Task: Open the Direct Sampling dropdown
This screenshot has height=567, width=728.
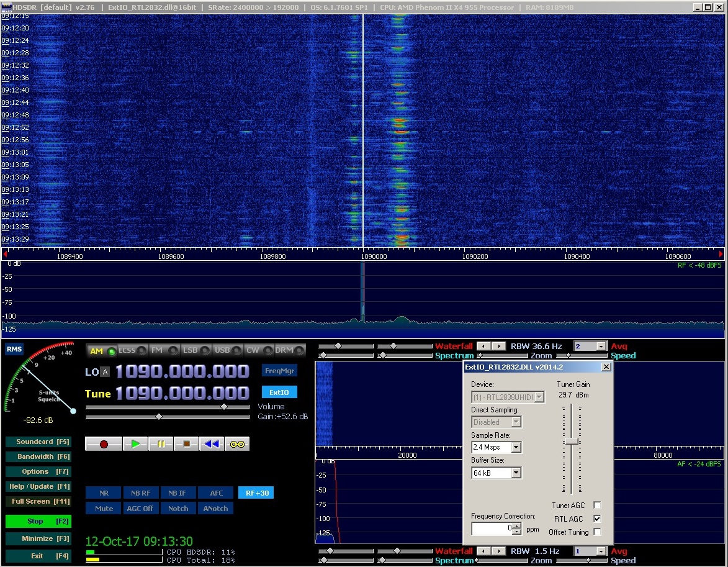Action: pos(516,422)
